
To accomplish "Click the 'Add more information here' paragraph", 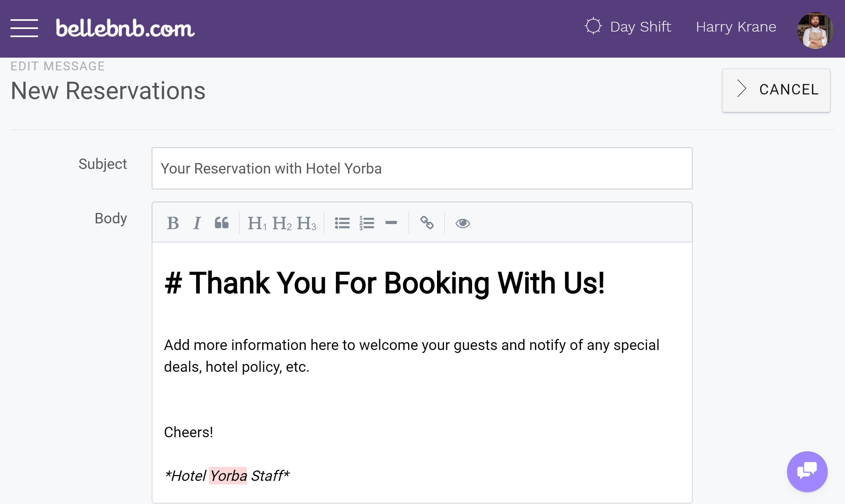I will 412,356.
